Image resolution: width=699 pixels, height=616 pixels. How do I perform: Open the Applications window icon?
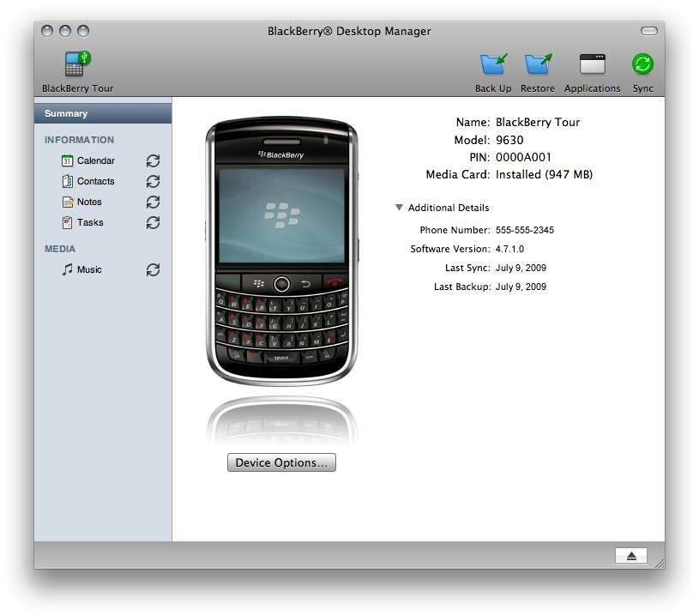pos(592,64)
